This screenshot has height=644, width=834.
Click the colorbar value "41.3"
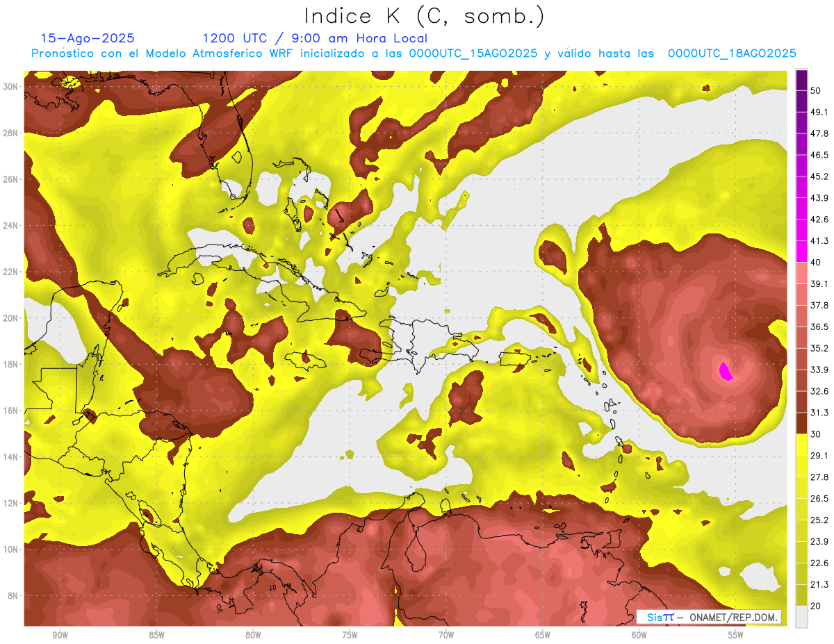coord(819,241)
